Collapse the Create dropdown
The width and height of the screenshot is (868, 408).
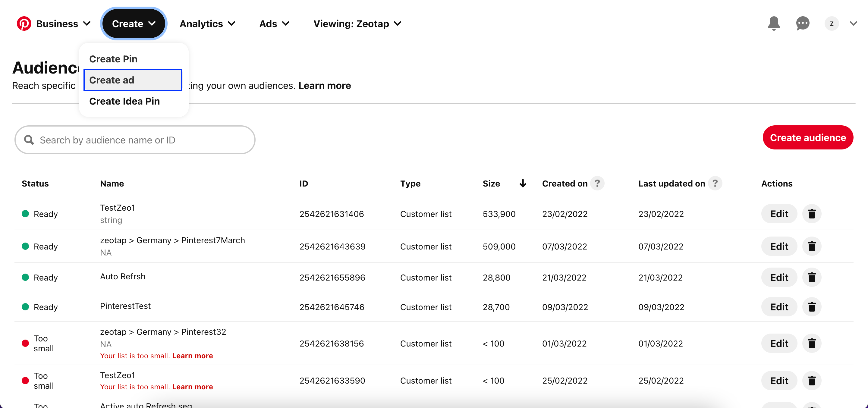(134, 24)
